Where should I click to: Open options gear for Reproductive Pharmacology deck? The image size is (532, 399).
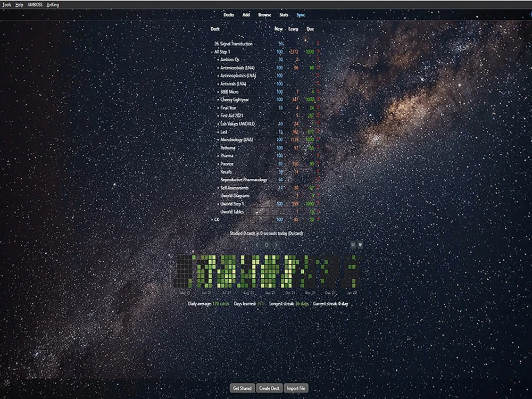click(318, 180)
